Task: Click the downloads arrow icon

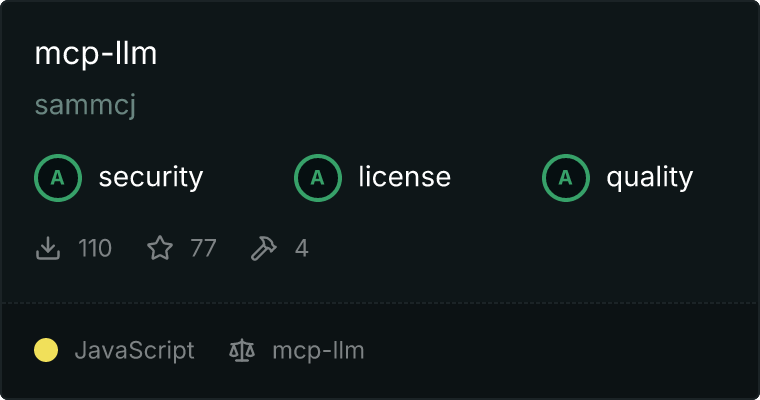Action: point(48,248)
